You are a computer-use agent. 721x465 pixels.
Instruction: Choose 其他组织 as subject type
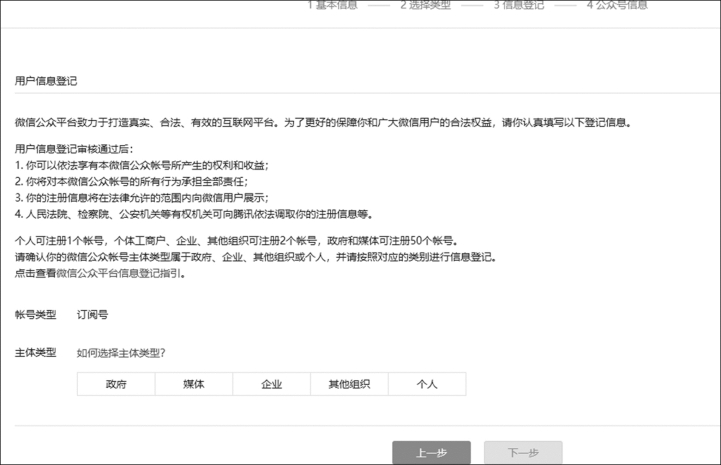coord(349,384)
